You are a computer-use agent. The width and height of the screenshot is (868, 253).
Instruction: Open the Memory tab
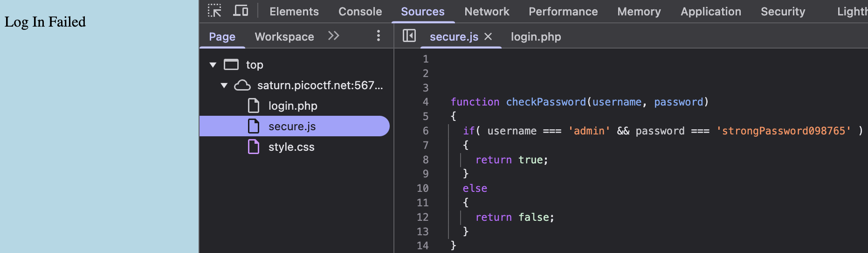(639, 12)
